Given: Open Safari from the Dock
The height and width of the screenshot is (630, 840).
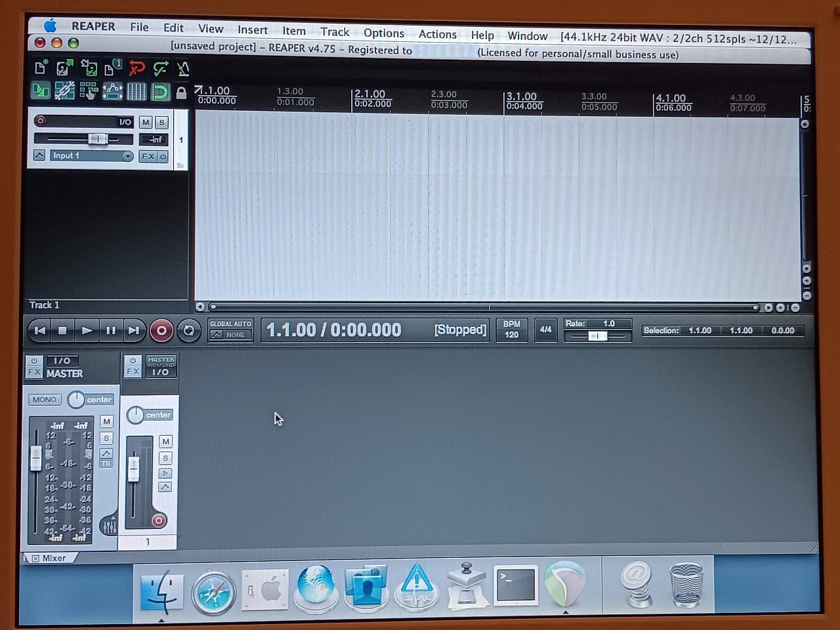Looking at the screenshot, I should 213,592.
